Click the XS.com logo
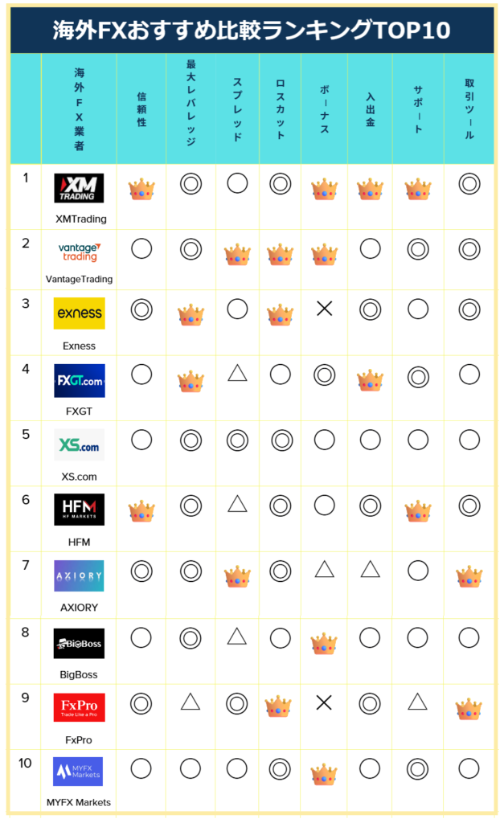 point(79,445)
